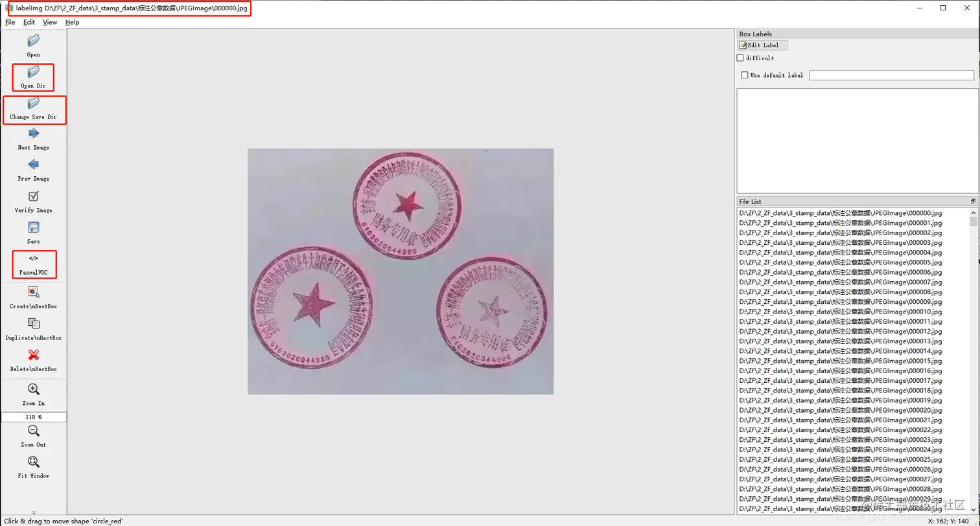Viewport: 980px width, 526px height.
Task: Click the Edit Label button
Action: click(763, 45)
